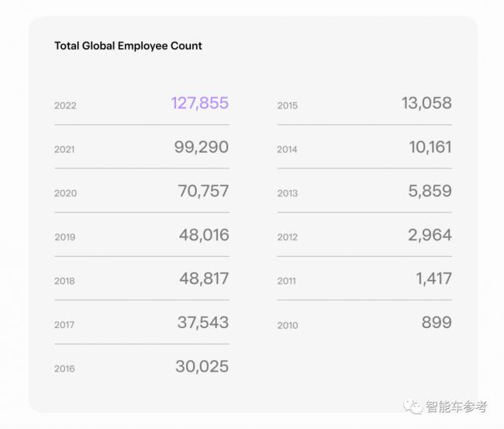Click the value 48,016
Screen dimensions: 504x429
pyautogui.click(x=204, y=235)
